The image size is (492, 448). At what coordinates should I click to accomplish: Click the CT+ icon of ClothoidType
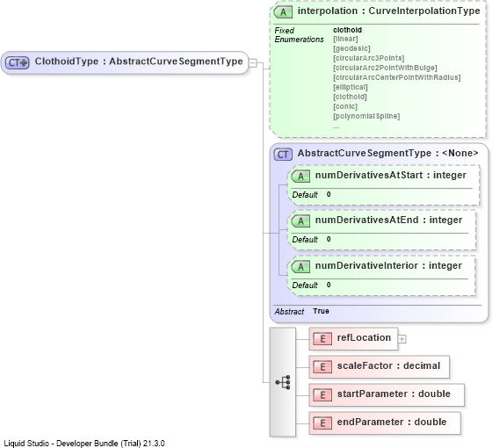[18, 62]
